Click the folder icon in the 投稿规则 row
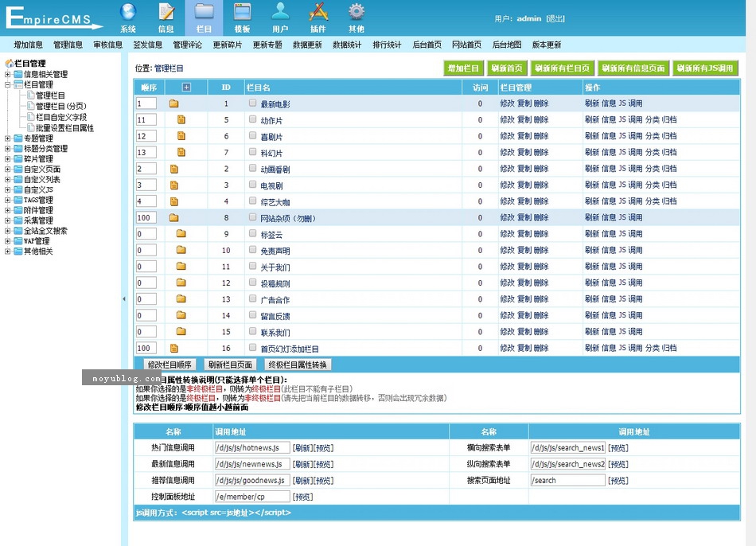This screenshot has width=756, height=546. (x=181, y=283)
